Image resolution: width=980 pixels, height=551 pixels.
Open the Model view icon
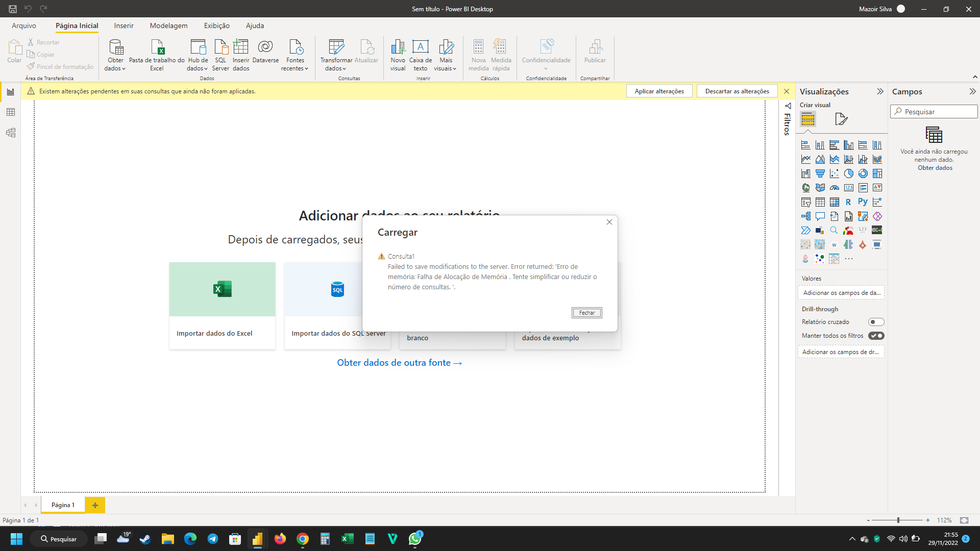[11, 133]
